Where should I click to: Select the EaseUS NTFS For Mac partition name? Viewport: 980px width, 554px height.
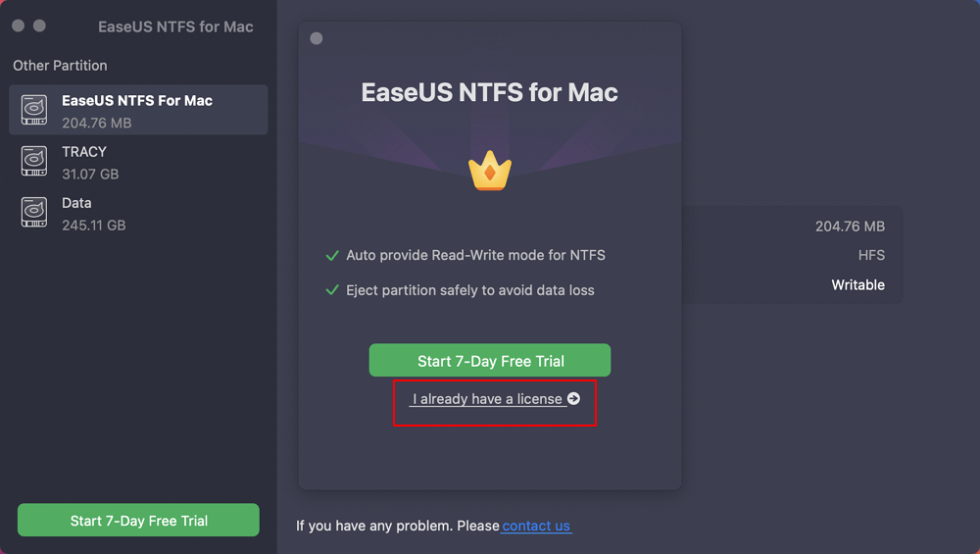[137, 100]
